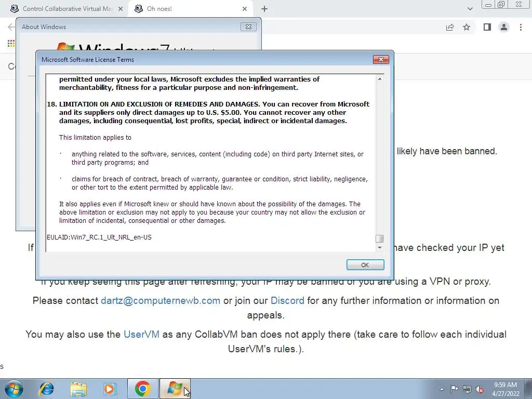Open Windows Explorer from taskbar

point(78,389)
